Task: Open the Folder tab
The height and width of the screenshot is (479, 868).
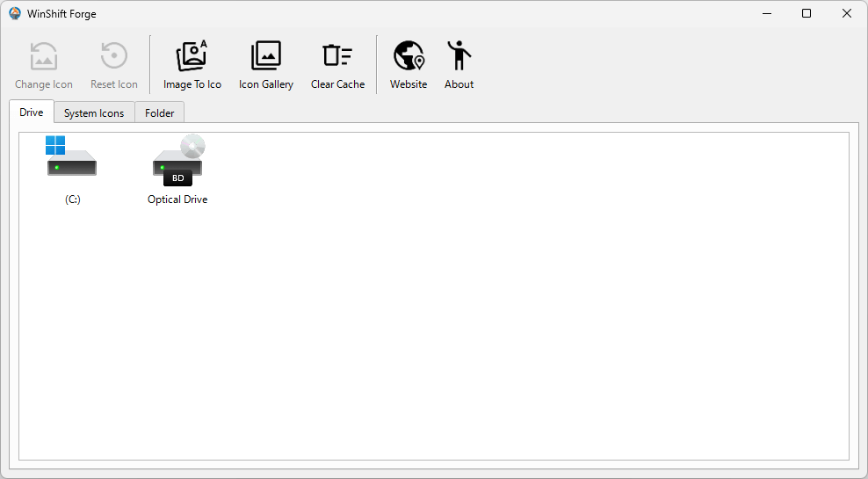Action: pyautogui.click(x=160, y=113)
